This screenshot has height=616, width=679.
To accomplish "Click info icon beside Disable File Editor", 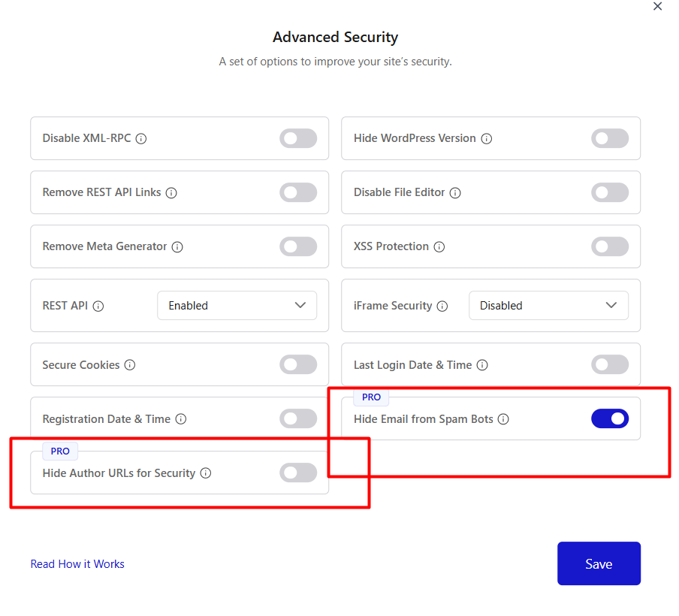I will click(x=455, y=193).
